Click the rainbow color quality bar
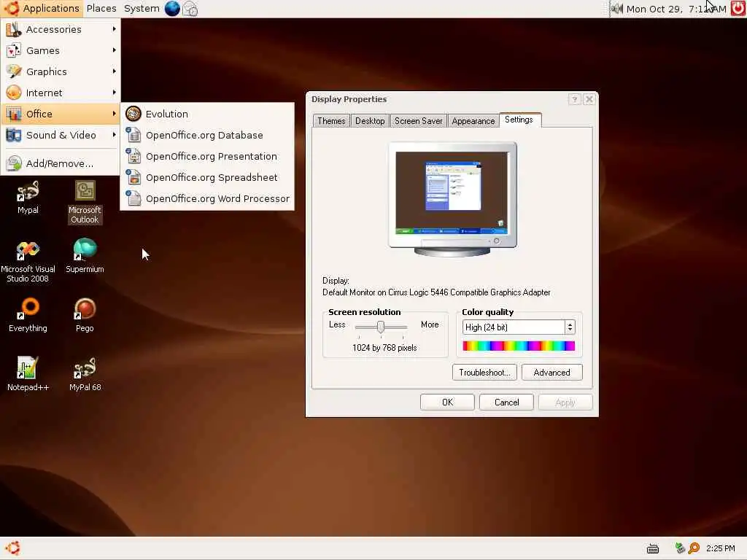 519,346
